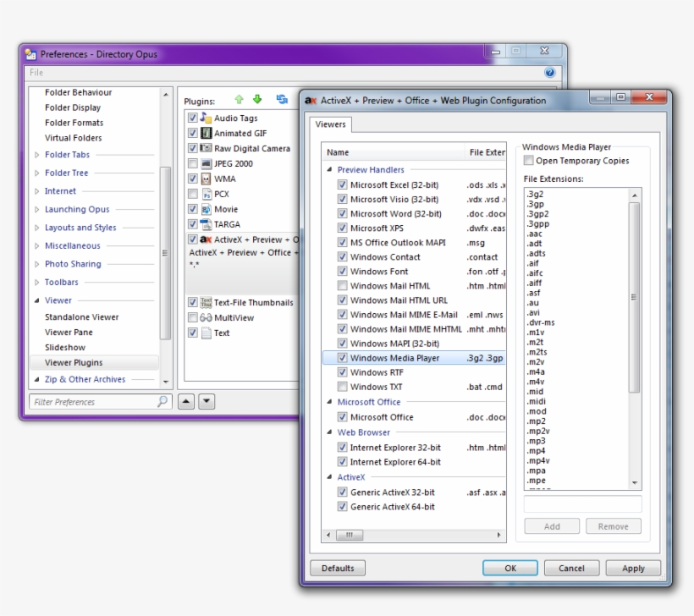Enable the PCX plugin checkbox
The height and width of the screenshot is (616, 694).
pos(192,194)
